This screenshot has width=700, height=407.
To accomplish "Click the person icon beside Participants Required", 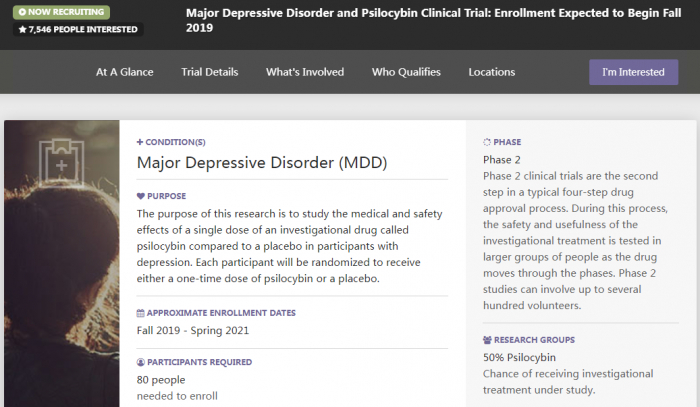I will click(x=140, y=362).
